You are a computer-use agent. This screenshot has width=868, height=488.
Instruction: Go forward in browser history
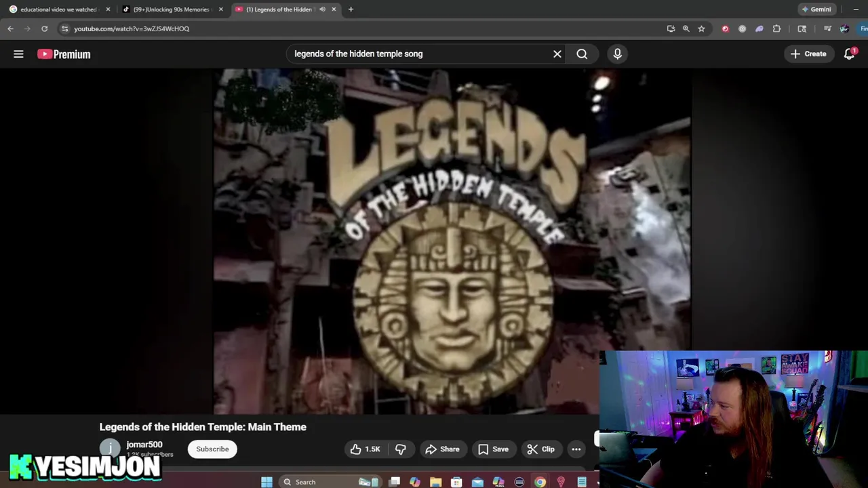(27, 28)
